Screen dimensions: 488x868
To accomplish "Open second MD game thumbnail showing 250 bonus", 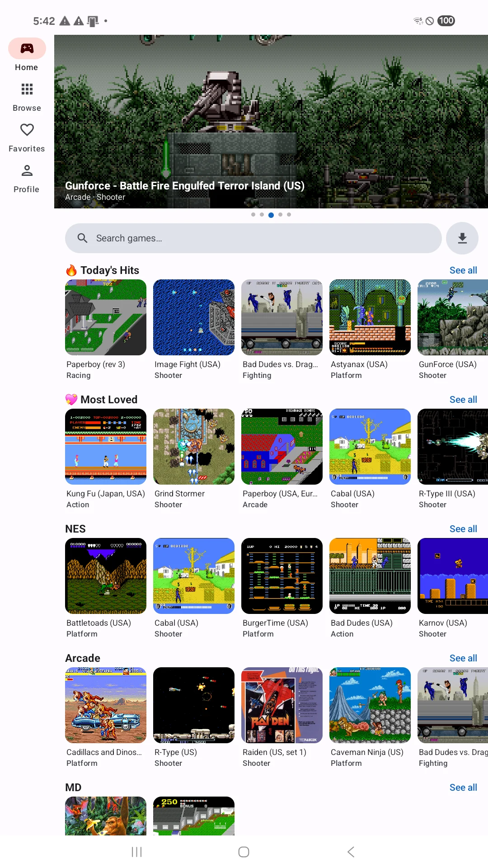I will tap(194, 816).
